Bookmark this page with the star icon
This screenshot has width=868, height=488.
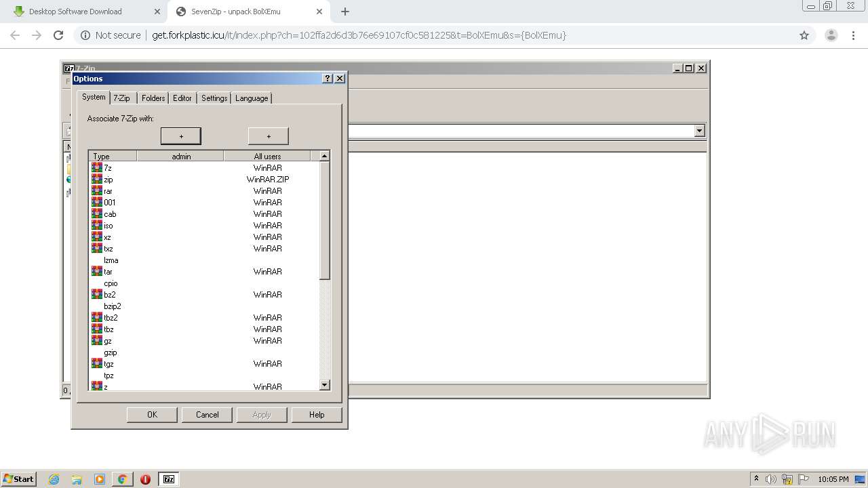[x=804, y=35]
